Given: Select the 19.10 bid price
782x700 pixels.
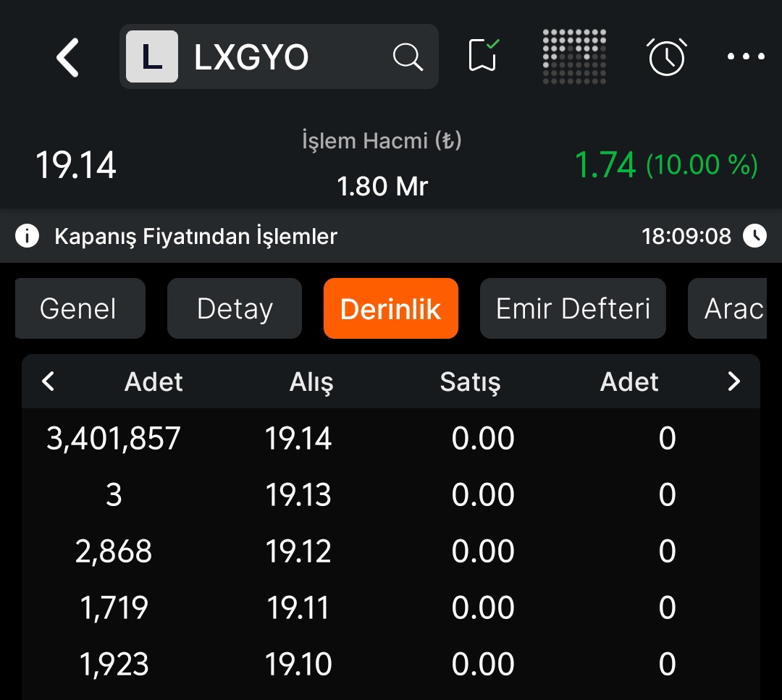Looking at the screenshot, I should click(x=298, y=664).
